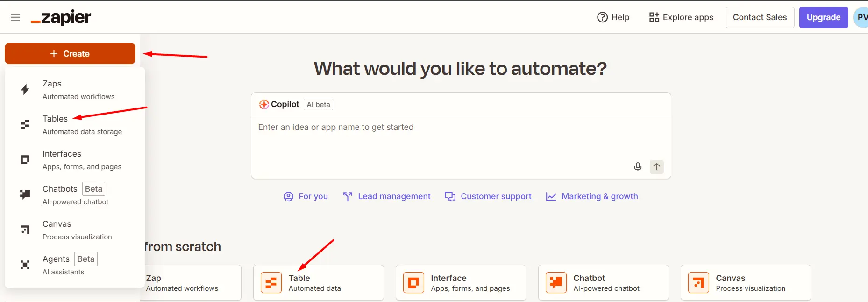The height and width of the screenshot is (302, 868).
Task: Select Agents AI assistants menu item
Action: click(x=75, y=265)
